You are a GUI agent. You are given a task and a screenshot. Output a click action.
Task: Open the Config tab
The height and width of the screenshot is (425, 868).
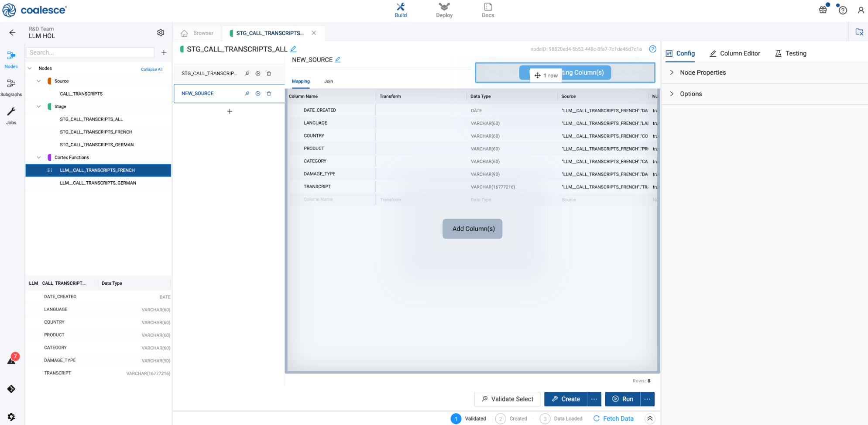pyautogui.click(x=680, y=53)
